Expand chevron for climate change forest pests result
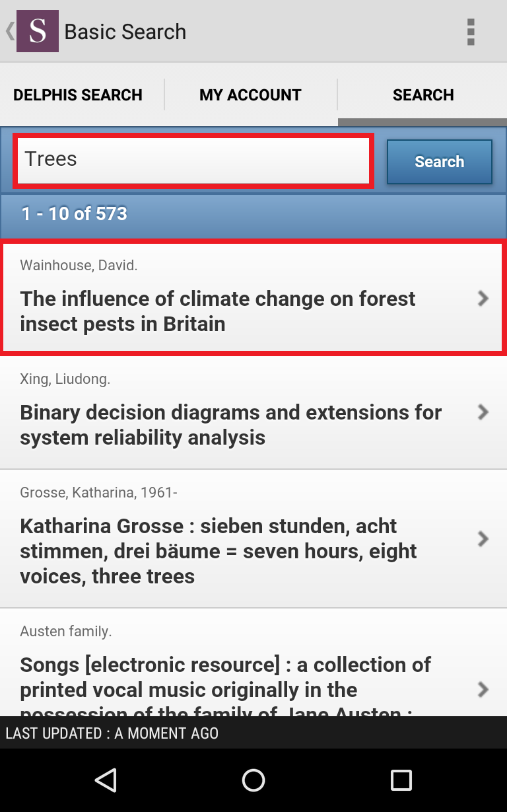Image resolution: width=507 pixels, height=812 pixels. pyautogui.click(x=483, y=299)
